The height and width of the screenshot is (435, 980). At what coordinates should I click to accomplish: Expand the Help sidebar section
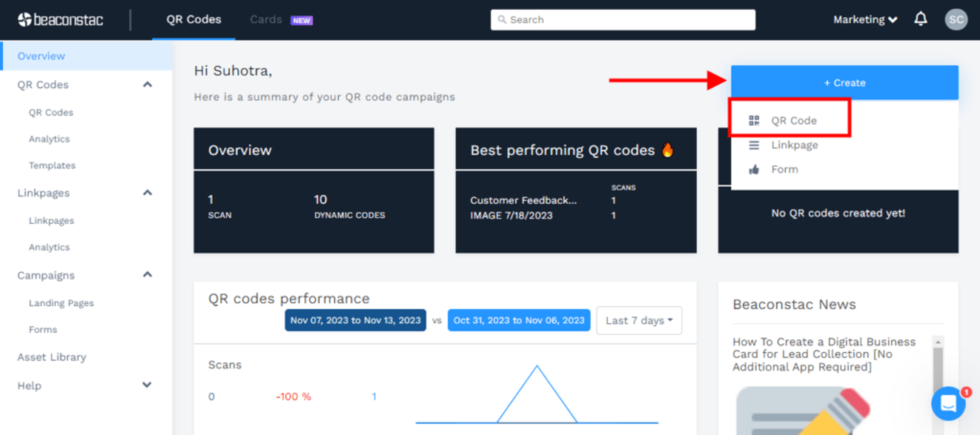pyautogui.click(x=147, y=385)
